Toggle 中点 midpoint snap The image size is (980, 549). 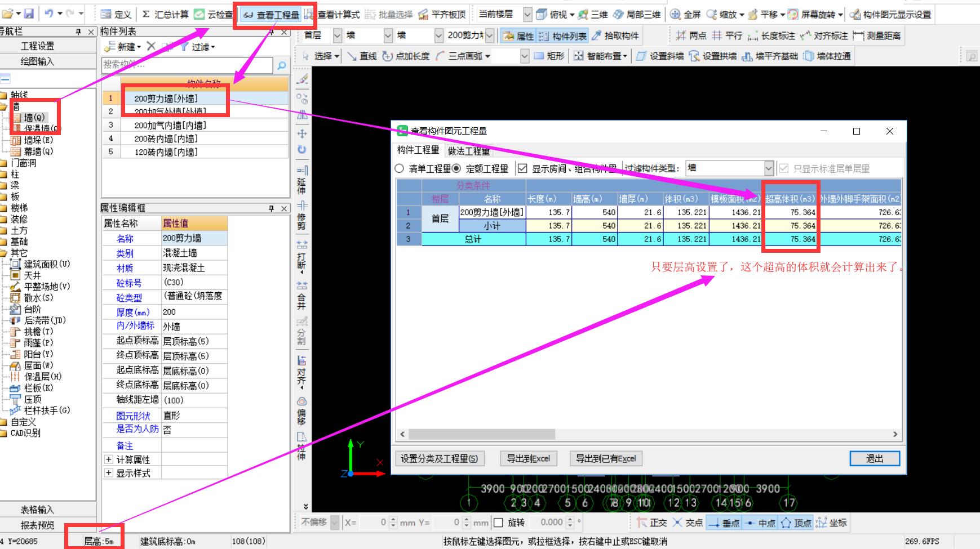tap(760, 523)
